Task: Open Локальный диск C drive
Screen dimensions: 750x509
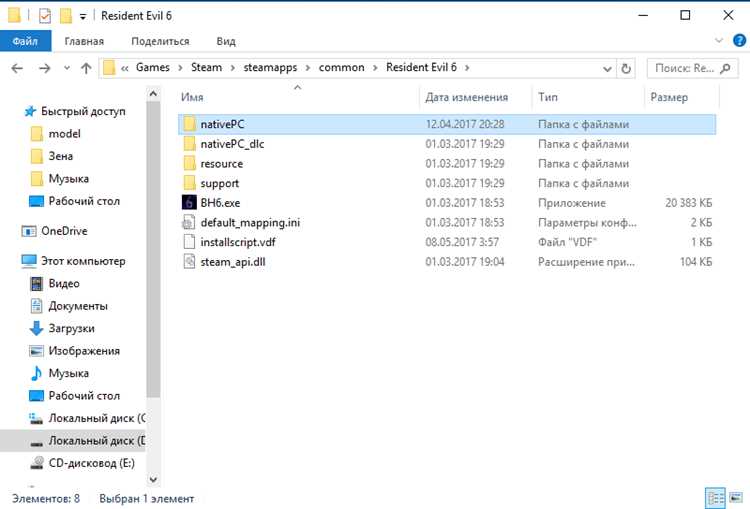Action: point(87,418)
